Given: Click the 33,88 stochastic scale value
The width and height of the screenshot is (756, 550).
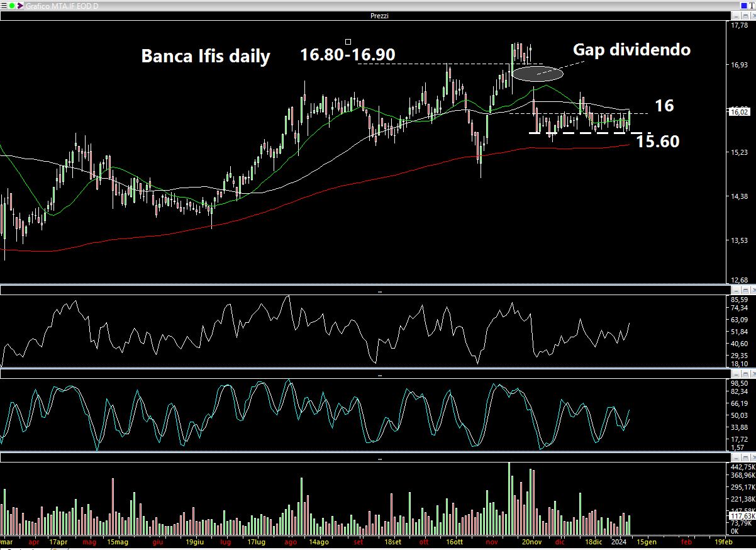Looking at the screenshot, I should click(x=740, y=427).
